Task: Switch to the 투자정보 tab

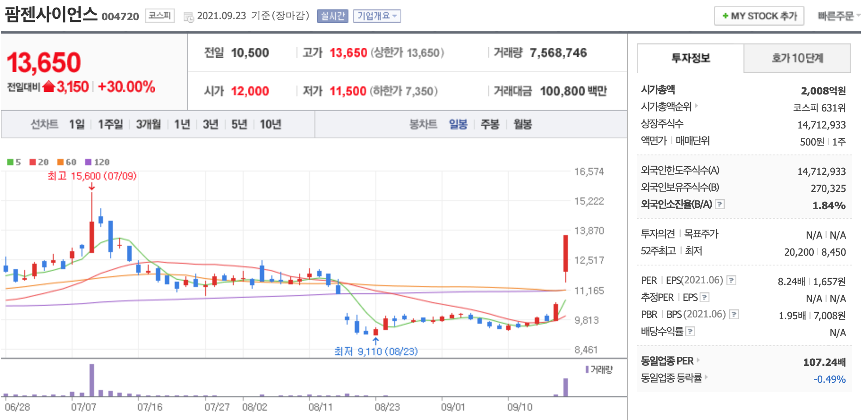Action: [x=690, y=58]
